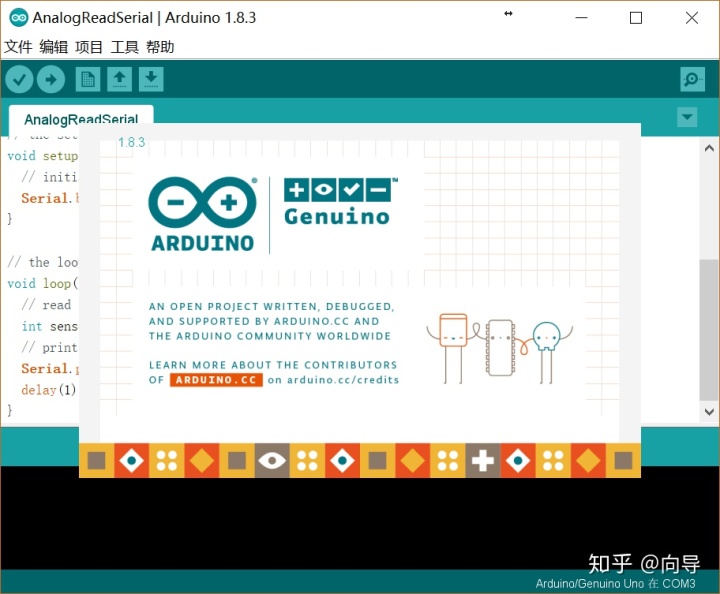Click the Arduino infinity icon in title bar
Viewport: 720px width, 594px height.
pos(19,18)
